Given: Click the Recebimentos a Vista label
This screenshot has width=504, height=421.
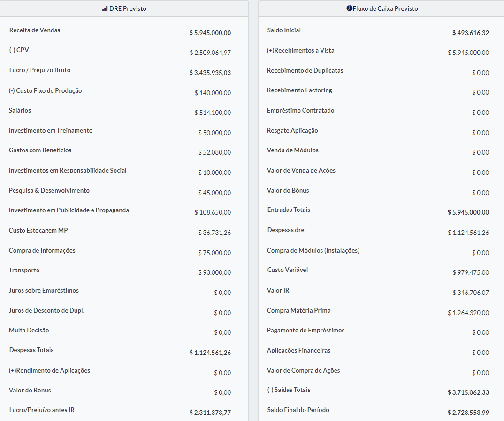Looking at the screenshot, I should (x=300, y=51).
